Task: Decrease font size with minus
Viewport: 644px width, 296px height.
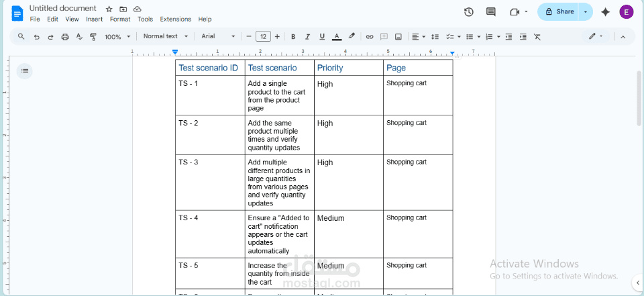Action: (248, 37)
